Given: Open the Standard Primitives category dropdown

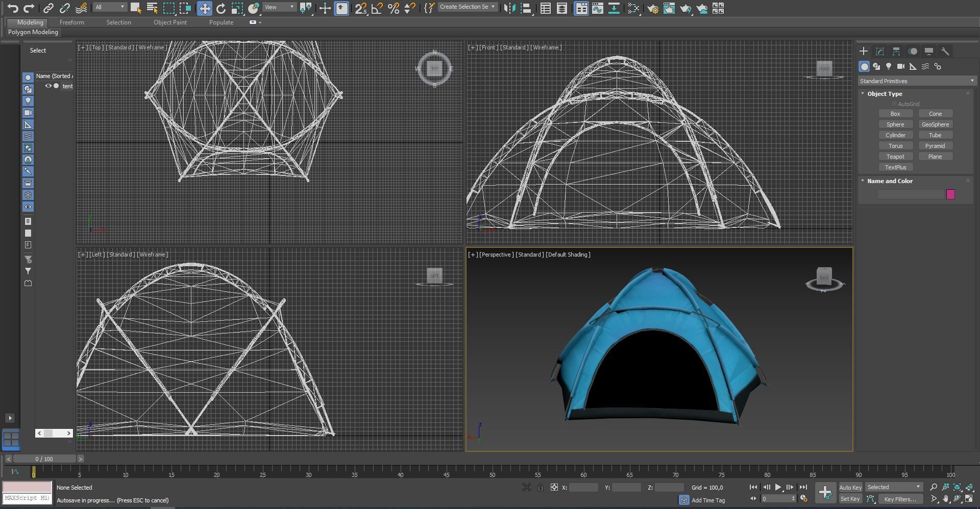Looking at the screenshot, I should coord(917,81).
